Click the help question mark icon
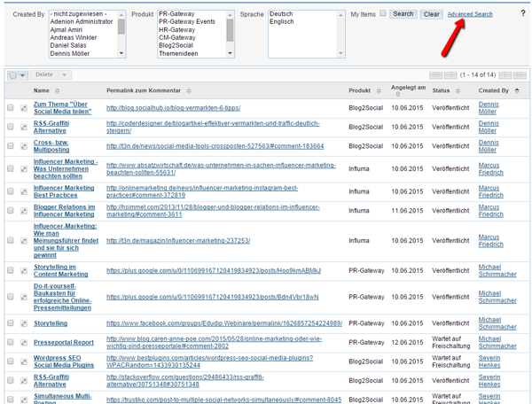This screenshot has height=404, width=532. 522,14
